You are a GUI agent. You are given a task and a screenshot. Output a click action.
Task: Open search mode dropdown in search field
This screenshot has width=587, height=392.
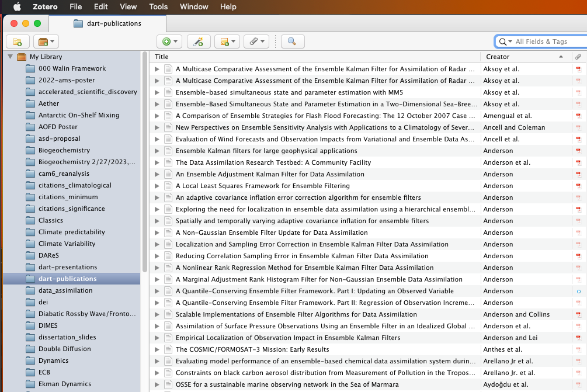(x=505, y=41)
